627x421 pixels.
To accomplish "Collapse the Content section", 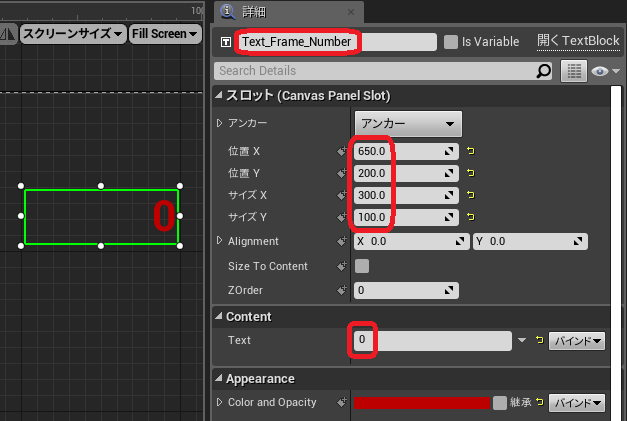I will [x=219, y=316].
